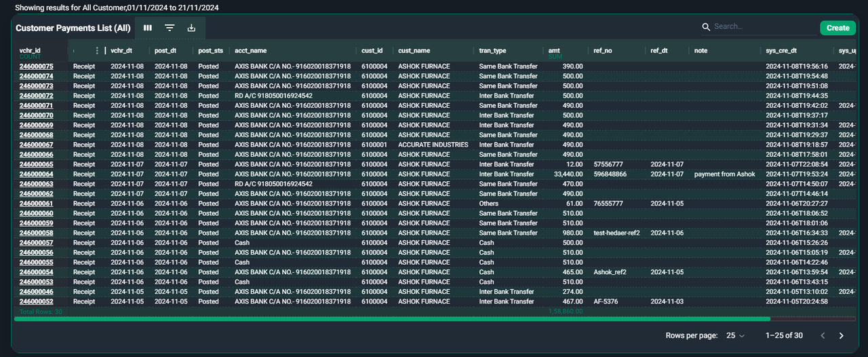Image resolution: width=868 pixels, height=357 pixels.
Task: Sort by the acct_name column header
Action: 250,50
